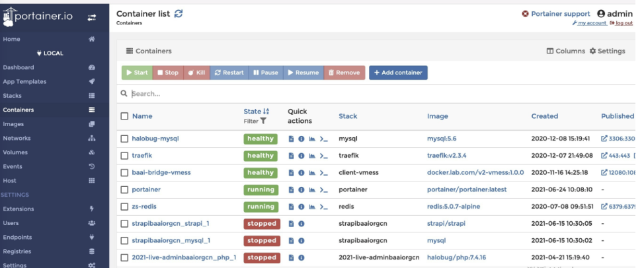644x268 pixels.
Task: Open stats chart icon for portainer container
Action: 312,189
